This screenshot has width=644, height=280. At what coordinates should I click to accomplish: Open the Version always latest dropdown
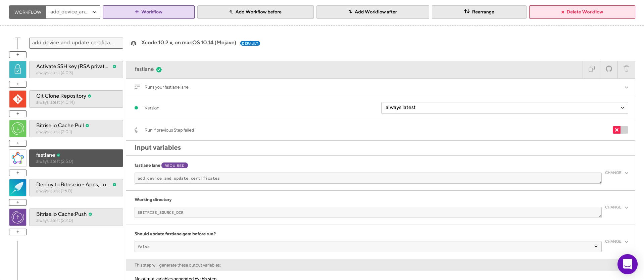(x=504, y=108)
